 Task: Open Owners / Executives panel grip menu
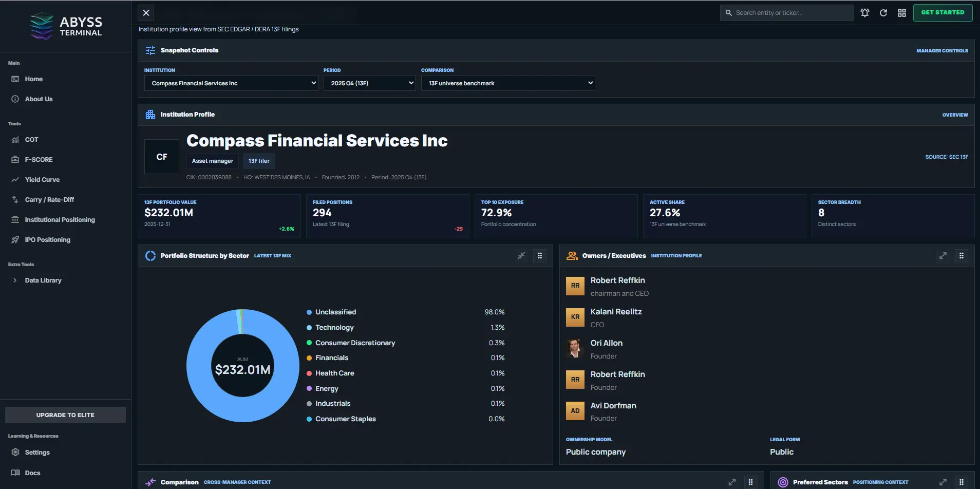point(962,256)
